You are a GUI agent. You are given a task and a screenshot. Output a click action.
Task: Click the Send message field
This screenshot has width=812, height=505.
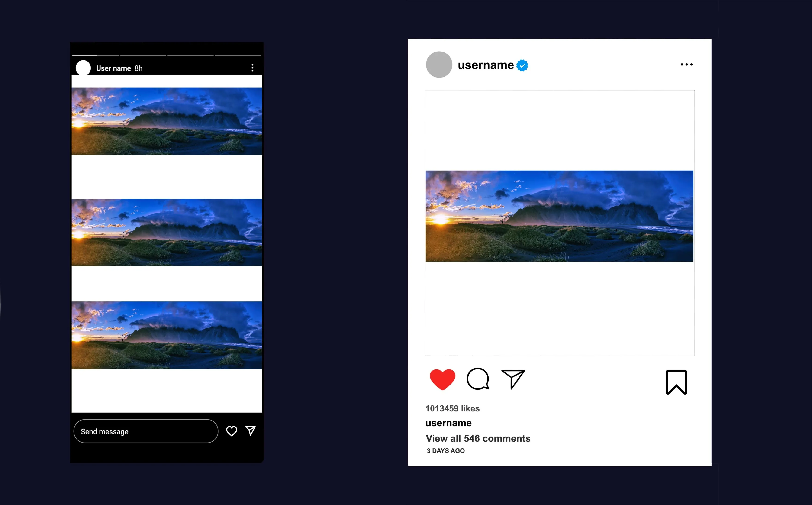(146, 431)
